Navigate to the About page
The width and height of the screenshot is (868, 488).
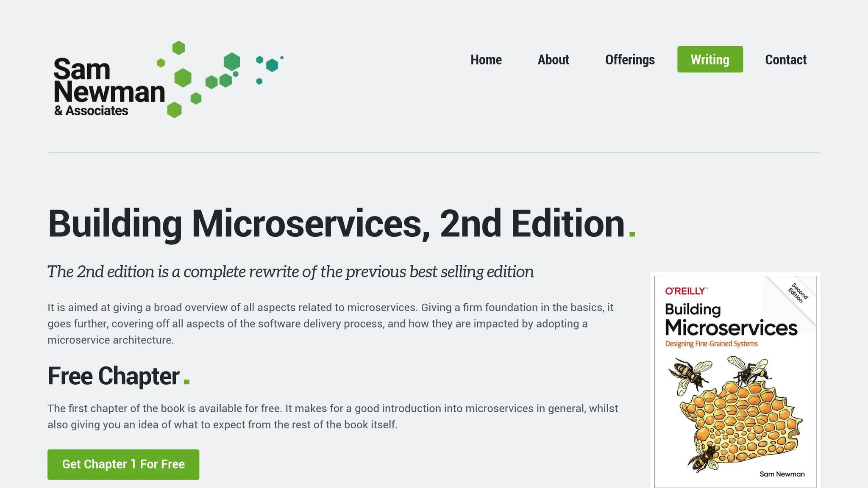(554, 59)
